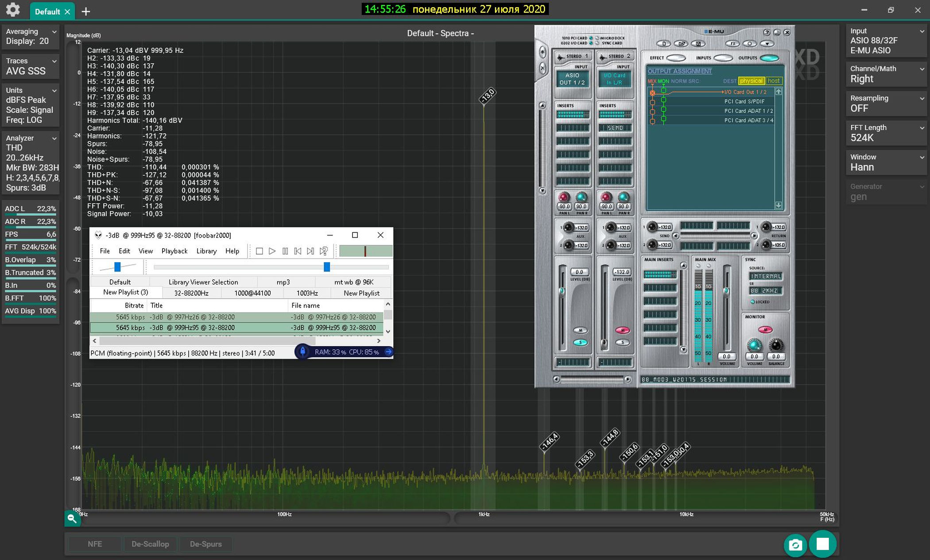This screenshot has width=930, height=560.
Task: Switch to the mp3 playlist tab
Action: [283, 282]
